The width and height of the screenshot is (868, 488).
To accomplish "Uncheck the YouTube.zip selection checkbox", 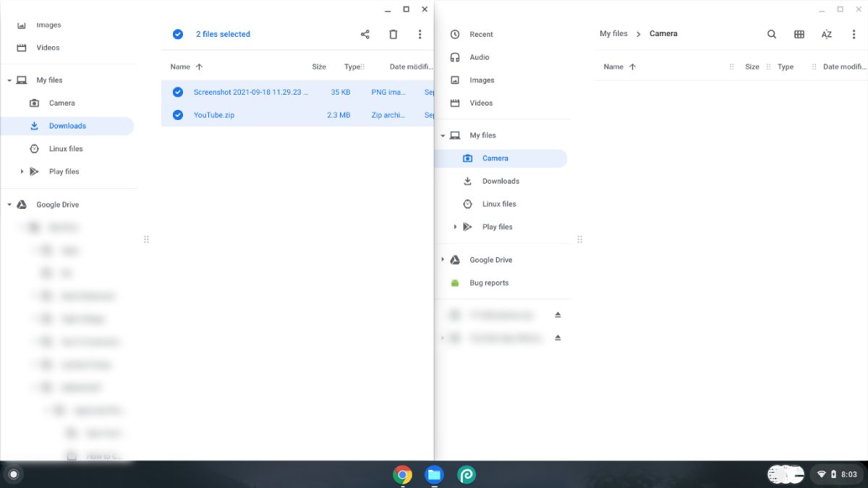I will pos(177,114).
